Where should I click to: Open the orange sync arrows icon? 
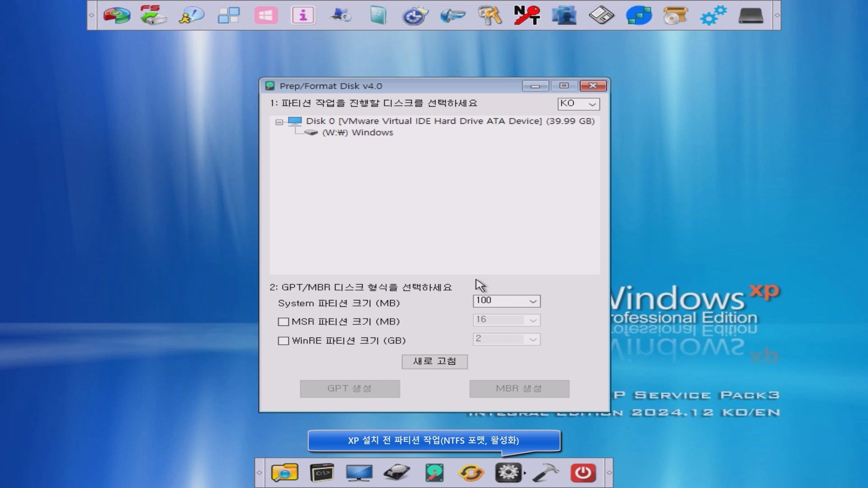coord(471,473)
